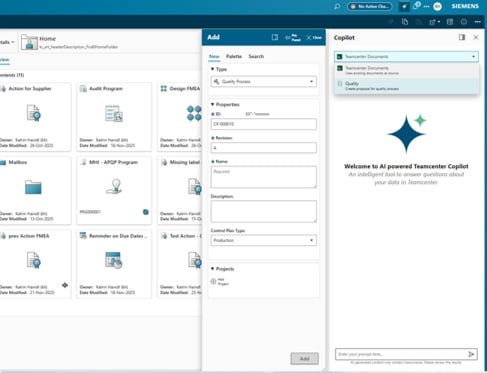Viewport: 487px width, 373px height.
Task: Open the Design FMEA card
Action: coord(180,117)
